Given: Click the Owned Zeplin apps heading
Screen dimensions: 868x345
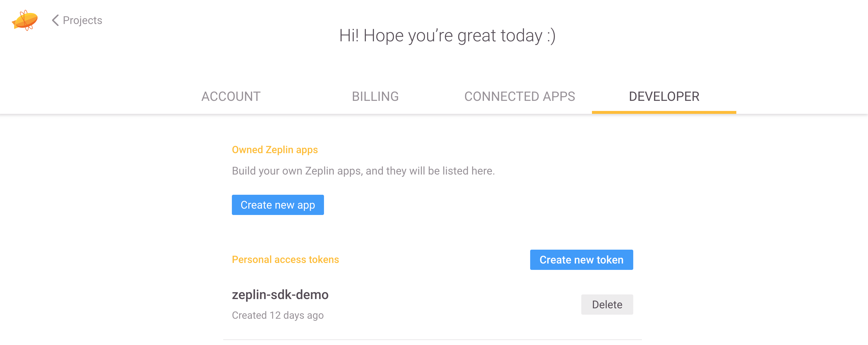Looking at the screenshot, I should (x=275, y=149).
